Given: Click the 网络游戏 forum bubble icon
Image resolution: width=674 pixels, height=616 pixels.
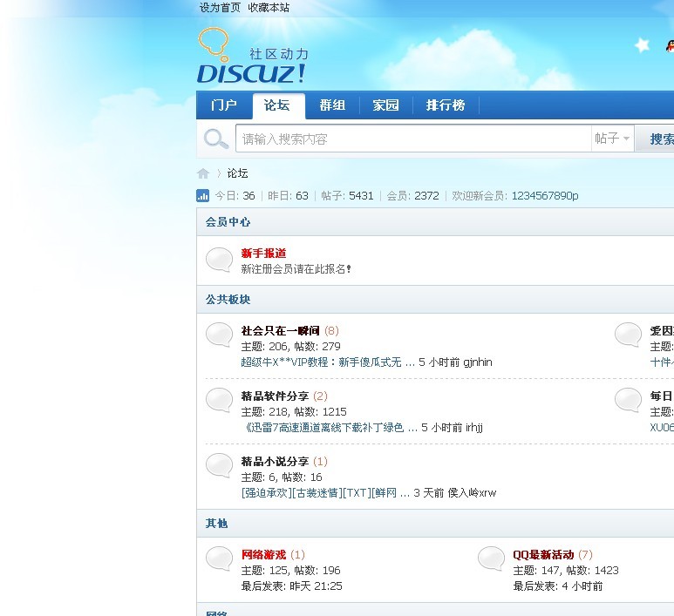Looking at the screenshot, I should pyautogui.click(x=219, y=558).
